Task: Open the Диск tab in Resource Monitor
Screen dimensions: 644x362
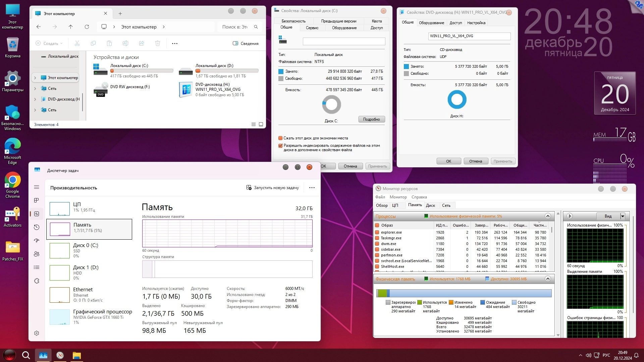Action: coord(430,205)
